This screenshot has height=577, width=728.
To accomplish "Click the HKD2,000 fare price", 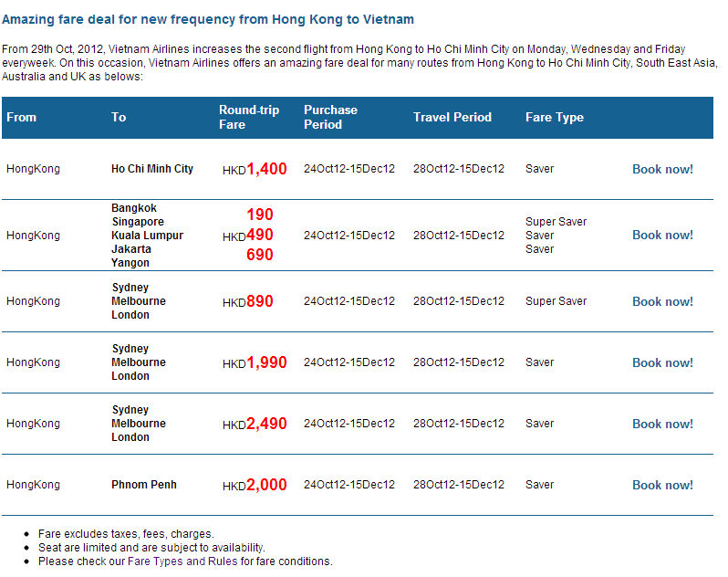I will pos(255,485).
